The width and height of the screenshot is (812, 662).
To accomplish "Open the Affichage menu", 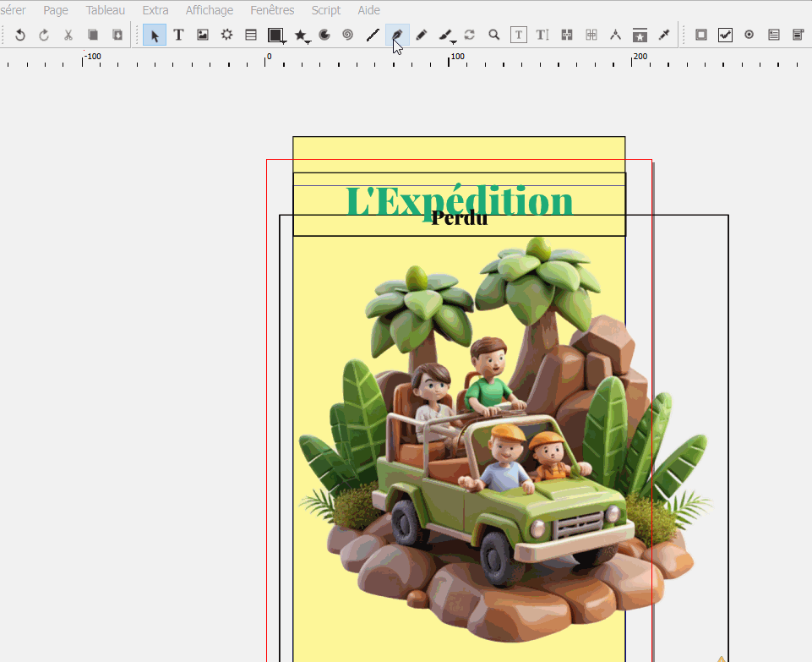I will coord(210,10).
